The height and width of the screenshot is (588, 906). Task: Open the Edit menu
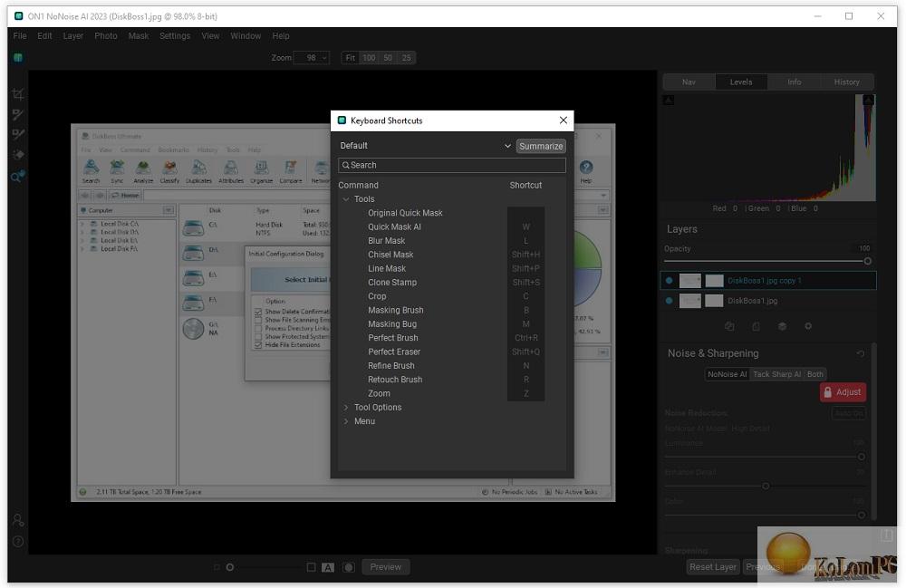(44, 36)
